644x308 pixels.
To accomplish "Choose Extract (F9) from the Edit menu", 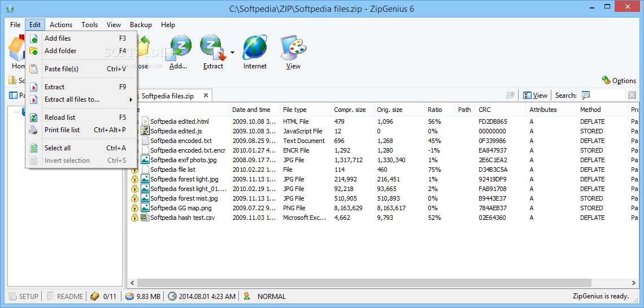I will pos(81,87).
